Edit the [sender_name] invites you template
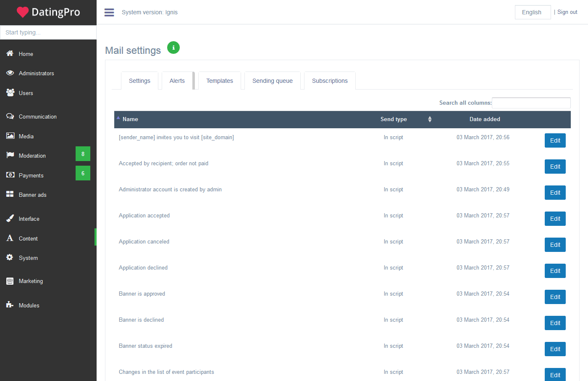 555,140
